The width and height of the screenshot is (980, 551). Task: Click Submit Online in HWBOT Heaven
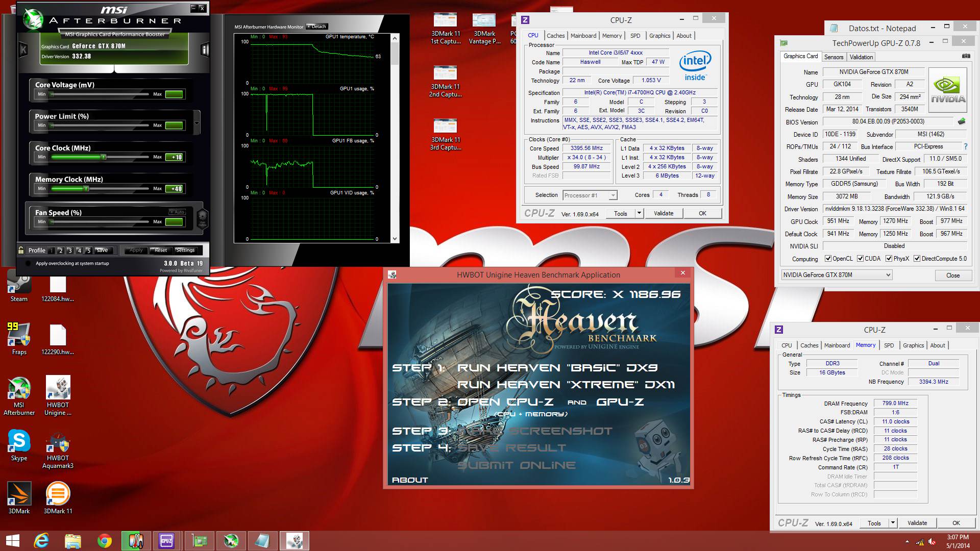click(516, 465)
